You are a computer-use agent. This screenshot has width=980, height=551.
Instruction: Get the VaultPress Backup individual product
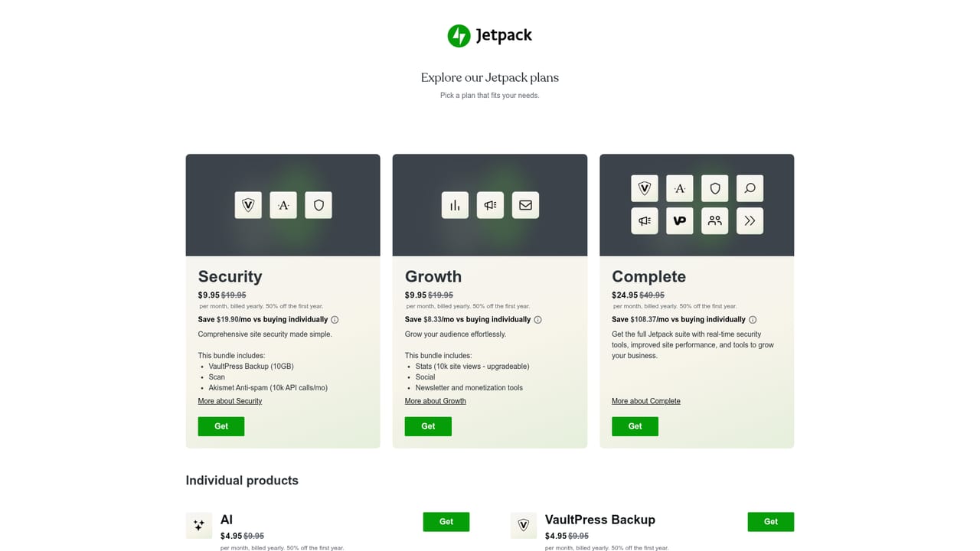pos(771,522)
